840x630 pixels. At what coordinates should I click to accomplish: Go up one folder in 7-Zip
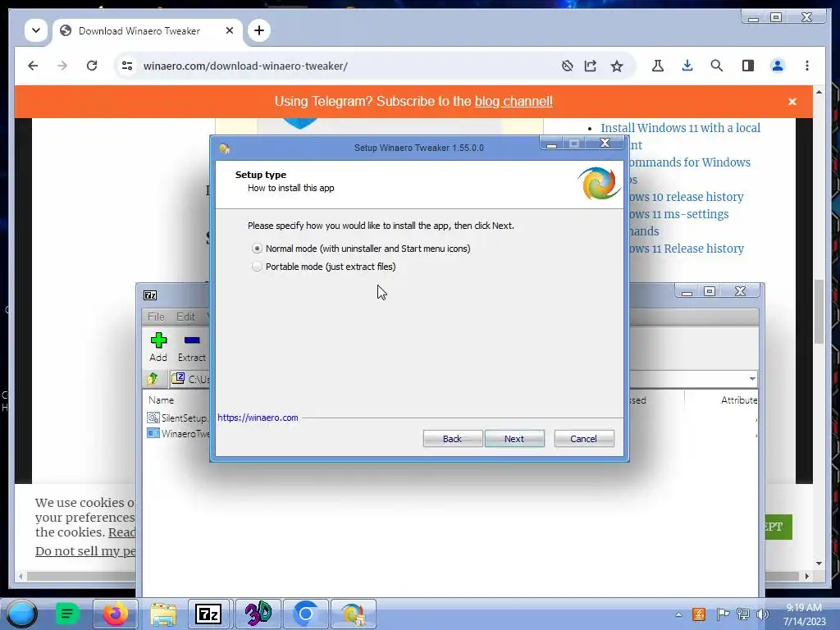(x=153, y=379)
